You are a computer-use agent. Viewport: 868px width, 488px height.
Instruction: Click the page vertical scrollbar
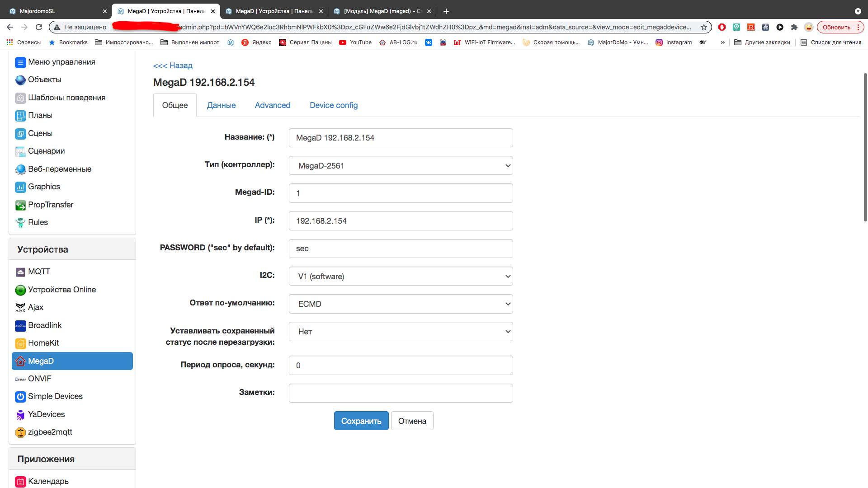(865, 147)
